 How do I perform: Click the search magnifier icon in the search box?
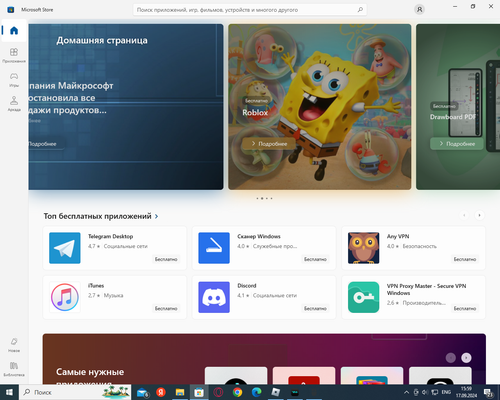pyautogui.click(x=360, y=10)
